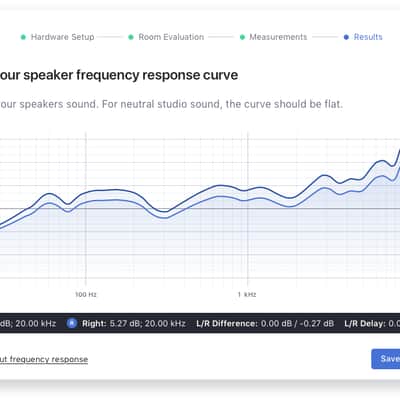Screen dimensions: 400x400
Task: Click the green dot beside Measurements
Action: coord(242,37)
